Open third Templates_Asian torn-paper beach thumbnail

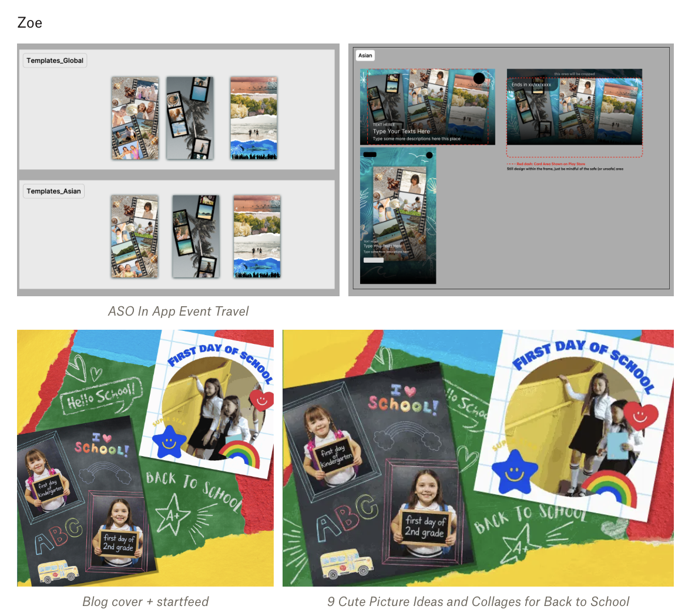coord(257,236)
